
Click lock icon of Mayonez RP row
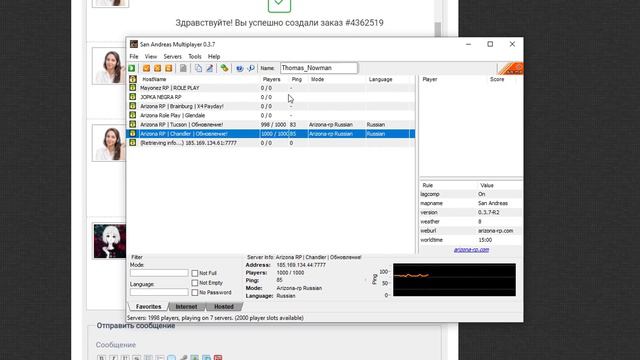click(x=133, y=88)
